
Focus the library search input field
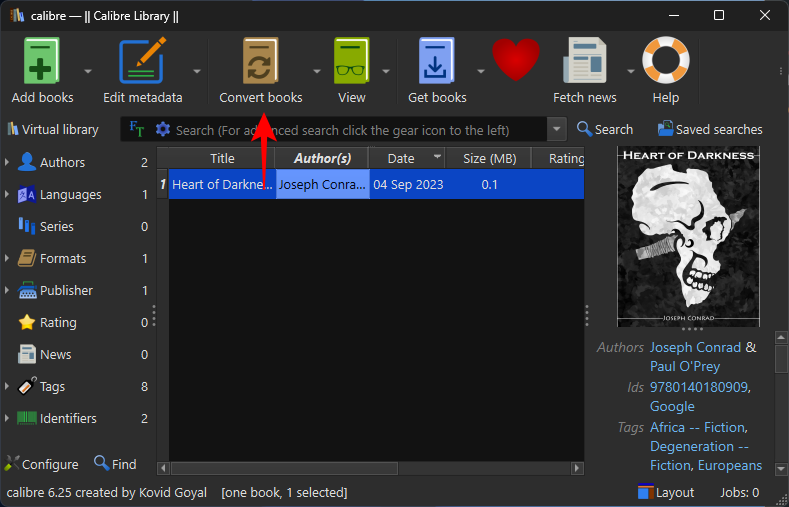click(x=358, y=130)
